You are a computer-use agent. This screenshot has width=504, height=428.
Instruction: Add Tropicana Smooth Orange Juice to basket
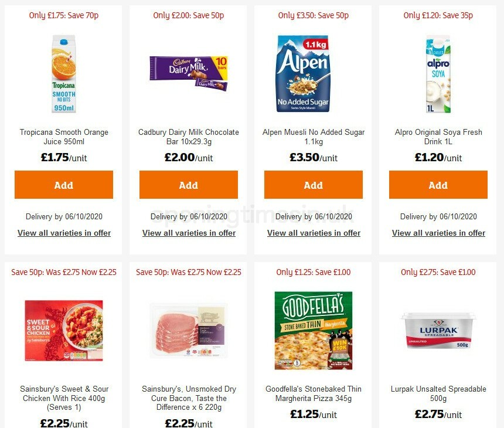point(63,185)
